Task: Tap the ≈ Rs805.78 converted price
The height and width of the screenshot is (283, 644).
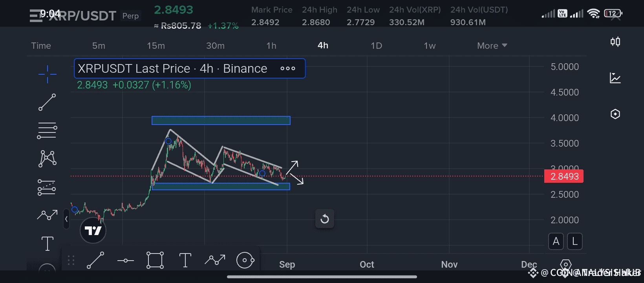Action: pos(177,26)
